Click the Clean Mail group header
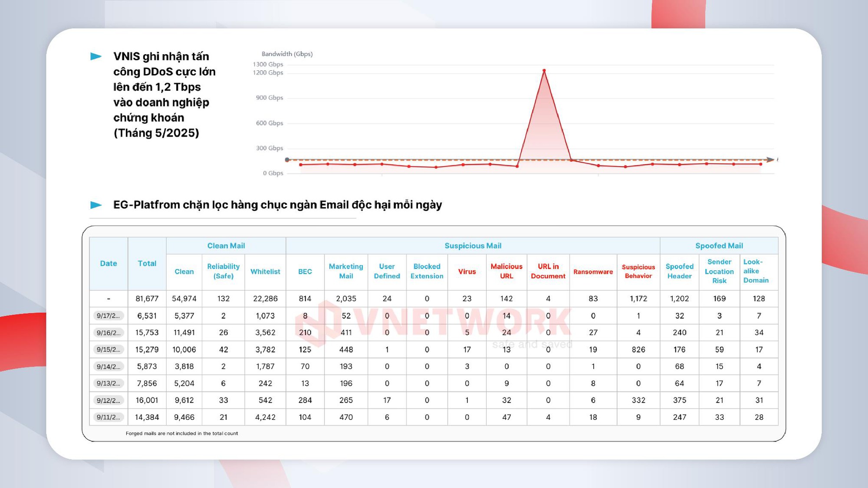This screenshot has height=488, width=868. (226, 246)
